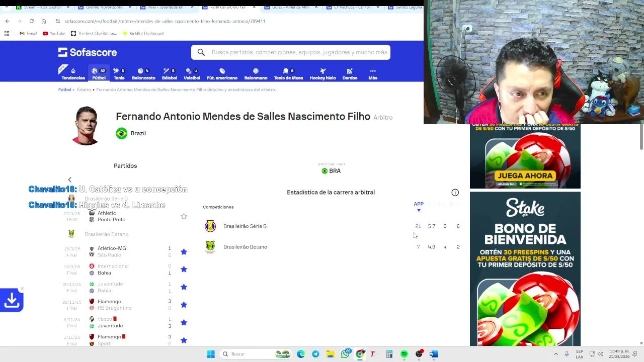Click the referee profile photo

click(x=86, y=125)
